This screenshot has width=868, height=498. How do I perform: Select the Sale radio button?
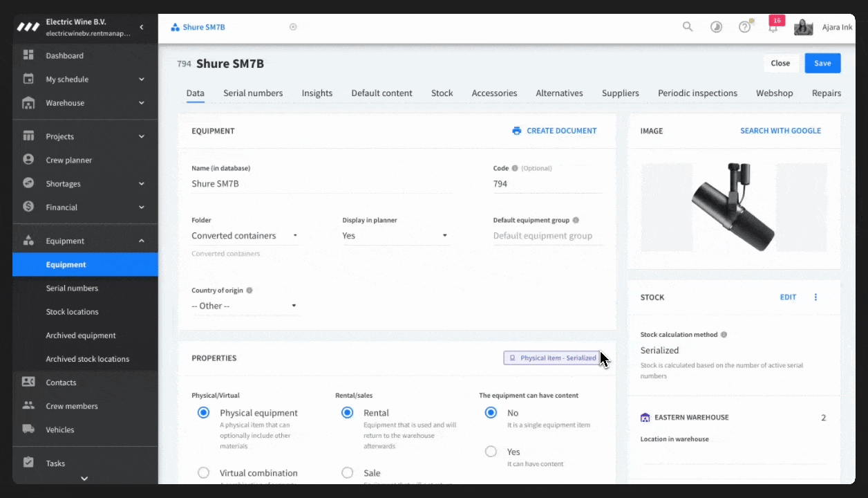tap(347, 472)
